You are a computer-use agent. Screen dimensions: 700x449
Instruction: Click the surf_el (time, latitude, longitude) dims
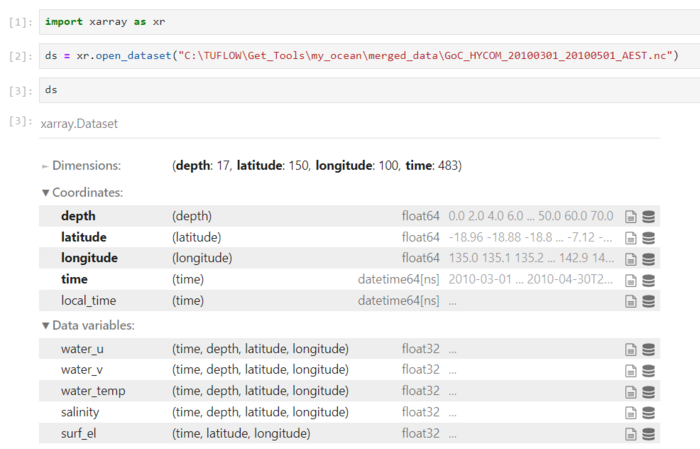pyautogui.click(x=241, y=433)
